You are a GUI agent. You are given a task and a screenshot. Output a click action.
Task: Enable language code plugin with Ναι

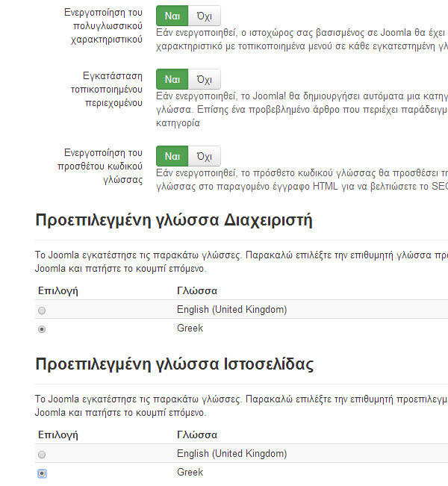tap(172, 156)
